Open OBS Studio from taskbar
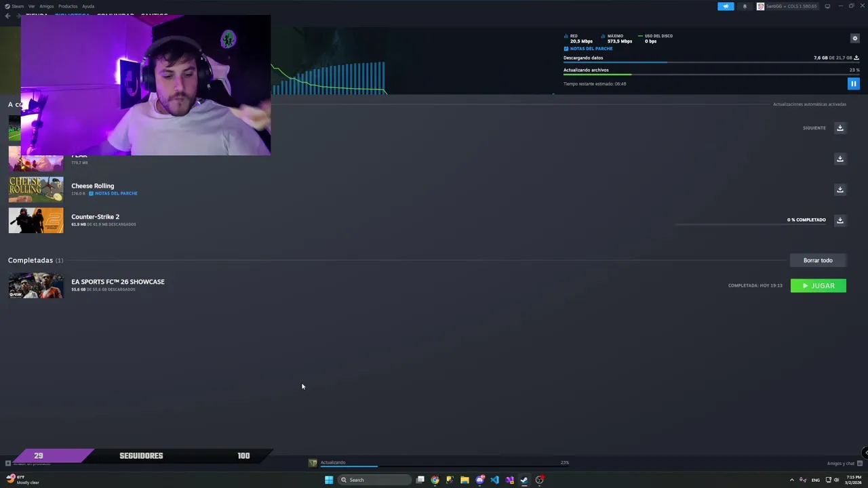Screen dimensions: 868x488 click(x=540, y=480)
